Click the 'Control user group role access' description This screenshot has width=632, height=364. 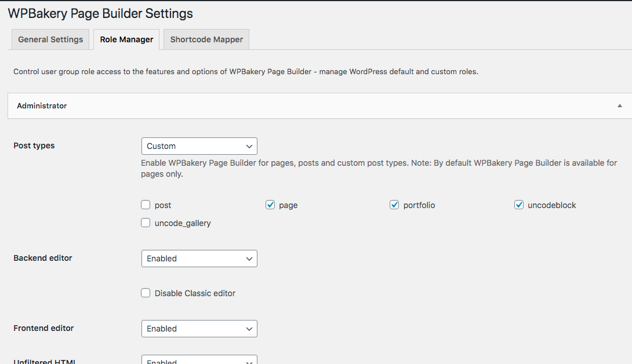246,72
